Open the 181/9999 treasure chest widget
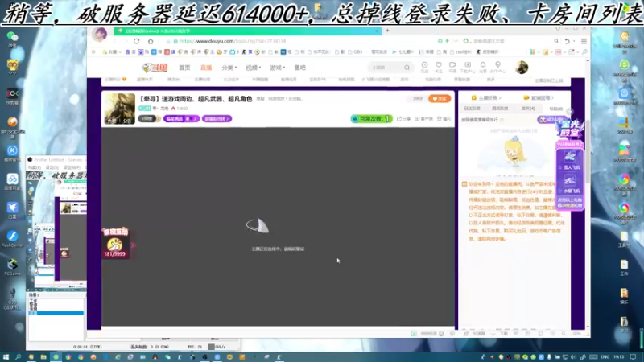This screenshot has height=362, width=644. (x=115, y=244)
